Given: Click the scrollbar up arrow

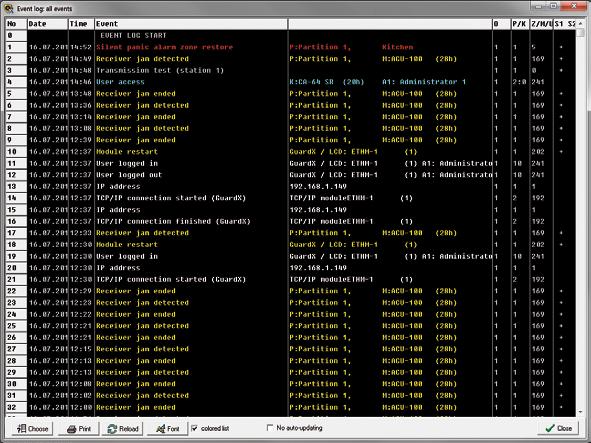Looking at the screenshot, I should tap(580, 23).
